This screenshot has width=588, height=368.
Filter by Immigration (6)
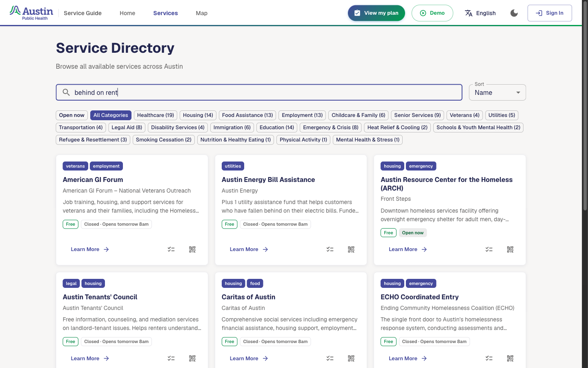pos(232,128)
